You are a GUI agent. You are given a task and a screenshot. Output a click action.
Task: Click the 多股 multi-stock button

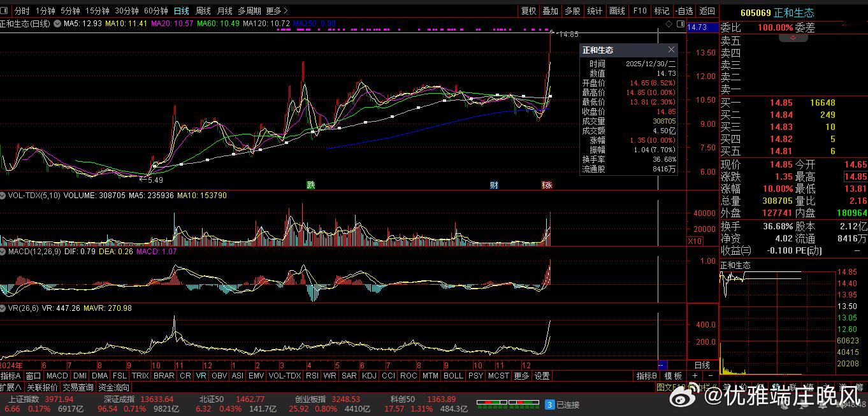572,11
